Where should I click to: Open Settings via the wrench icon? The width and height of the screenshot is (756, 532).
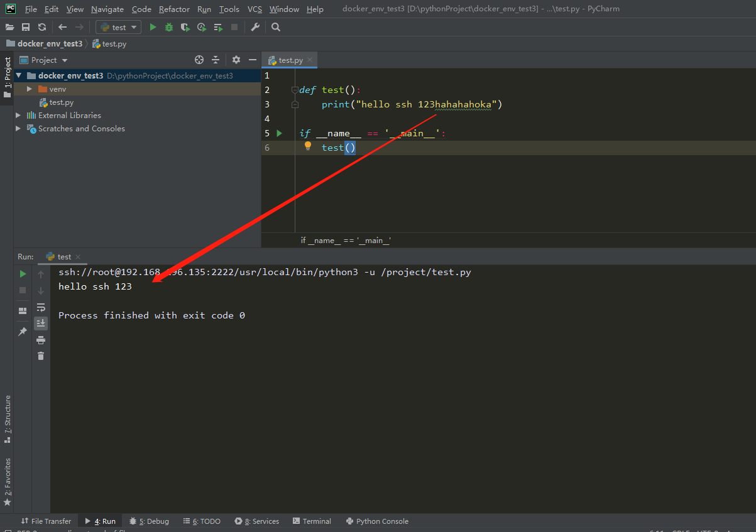255,27
